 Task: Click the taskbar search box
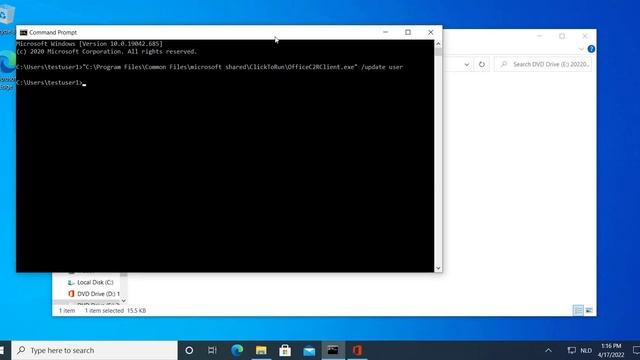(95, 350)
